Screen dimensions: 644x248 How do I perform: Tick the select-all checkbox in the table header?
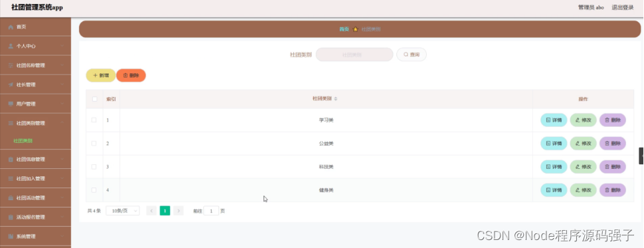pyautogui.click(x=94, y=99)
